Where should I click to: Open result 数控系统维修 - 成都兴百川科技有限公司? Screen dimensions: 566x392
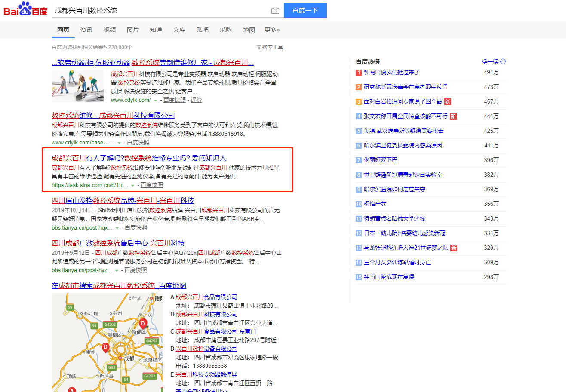click(113, 115)
